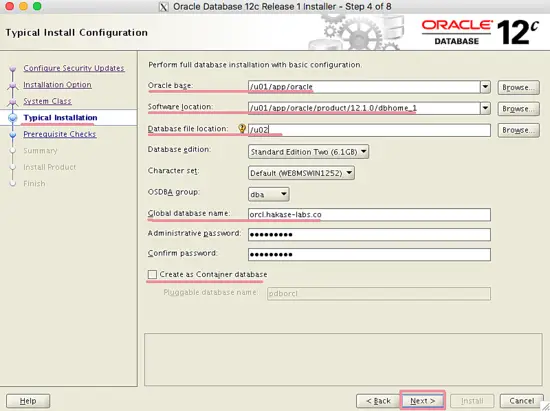Browse for the Software location
The width and height of the screenshot is (550, 411).
(x=518, y=109)
